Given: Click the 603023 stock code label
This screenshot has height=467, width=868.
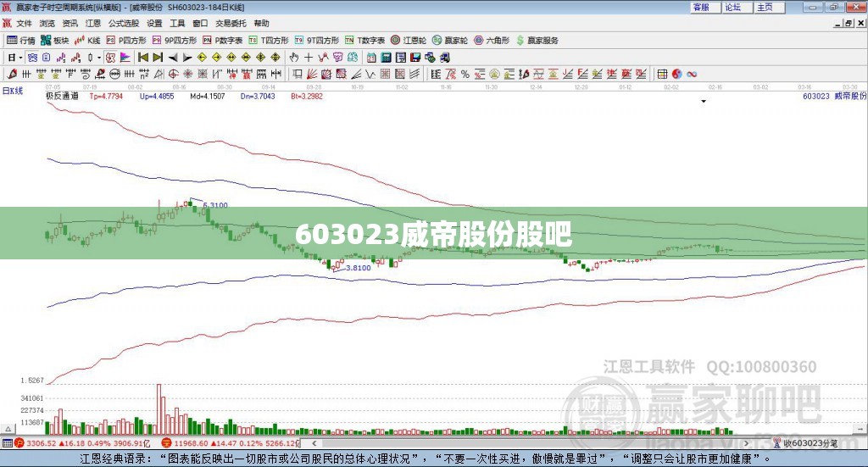Looking at the screenshot, I should (816, 96).
